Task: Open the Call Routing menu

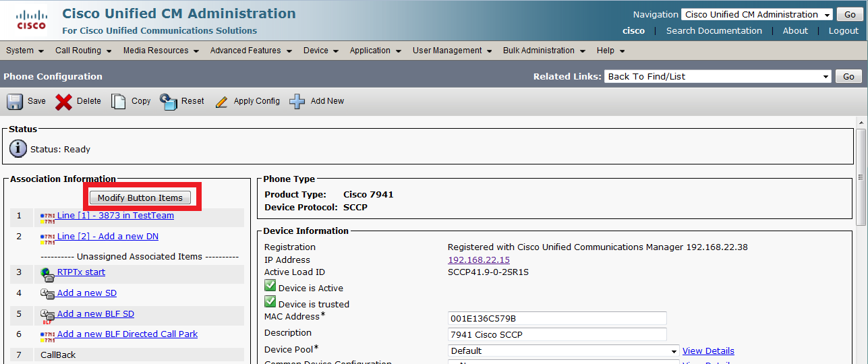Action: tap(82, 51)
